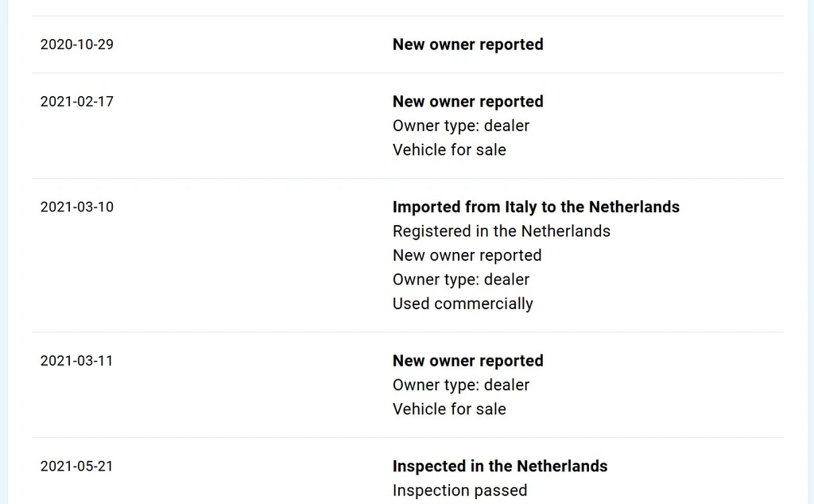Click the first New owner reported heading
The width and height of the screenshot is (814, 504).
pyautogui.click(x=467, y=45)
